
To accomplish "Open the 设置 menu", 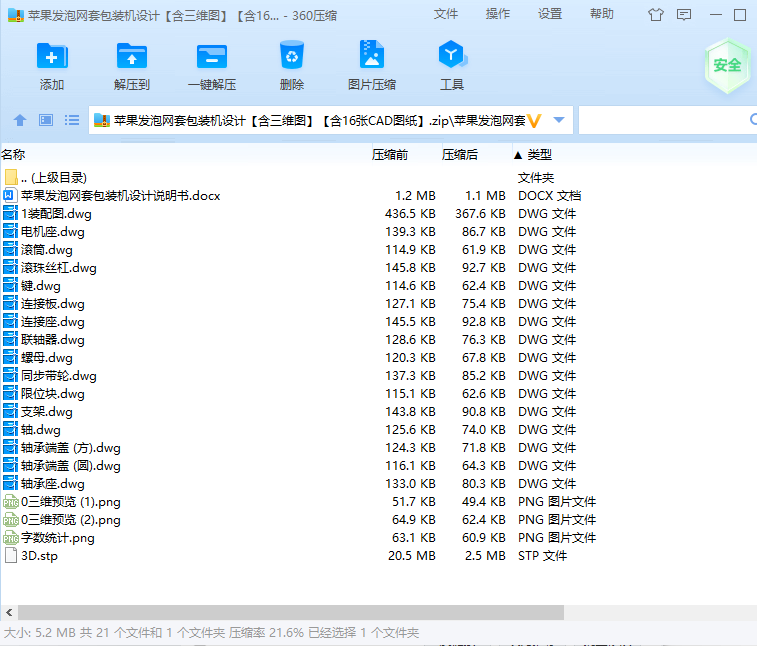I will tap(550, 14).
